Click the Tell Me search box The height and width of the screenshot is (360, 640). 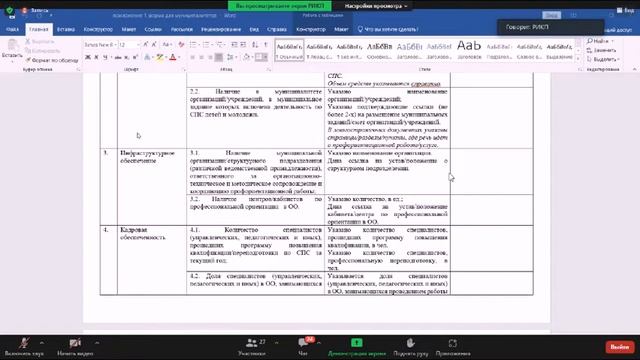pyautogui.click(x=387, y=29)
